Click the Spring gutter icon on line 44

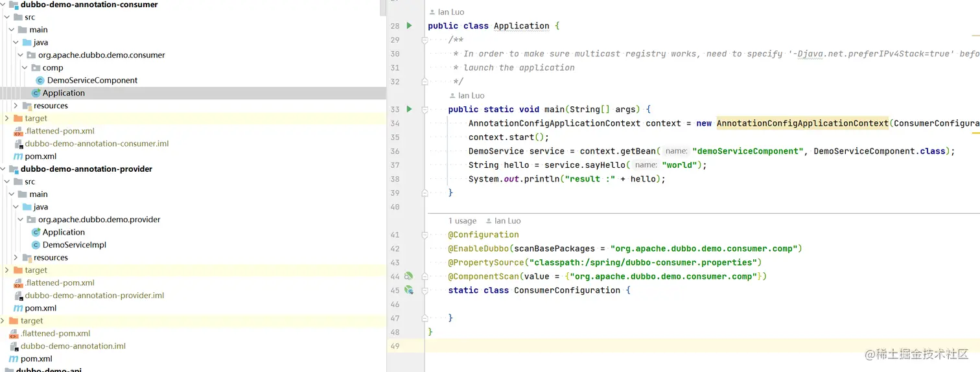pos(408,276)
